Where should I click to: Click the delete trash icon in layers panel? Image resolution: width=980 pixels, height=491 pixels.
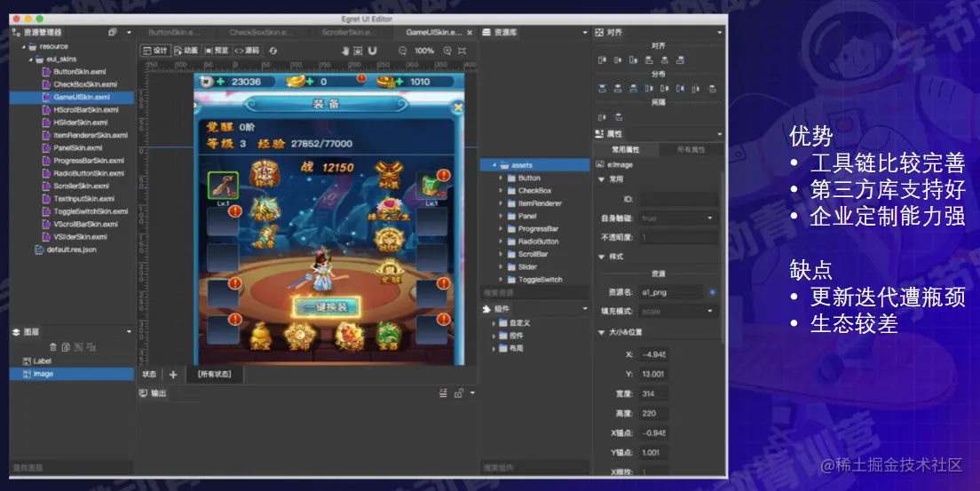53,347
